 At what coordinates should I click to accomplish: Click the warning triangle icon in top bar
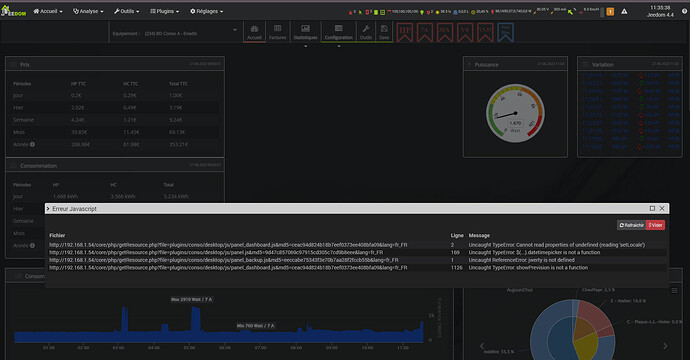coord(624,11)
